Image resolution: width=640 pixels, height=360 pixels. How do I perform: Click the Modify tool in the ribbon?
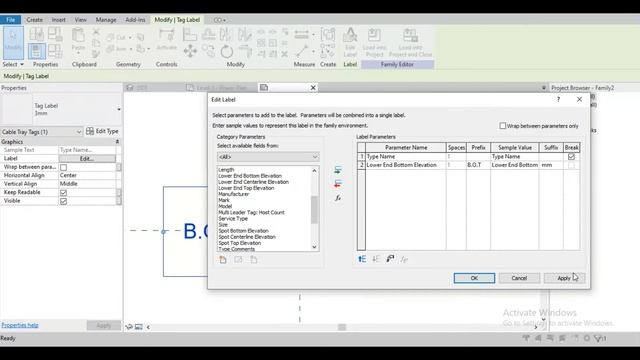(x=13, y=43)
